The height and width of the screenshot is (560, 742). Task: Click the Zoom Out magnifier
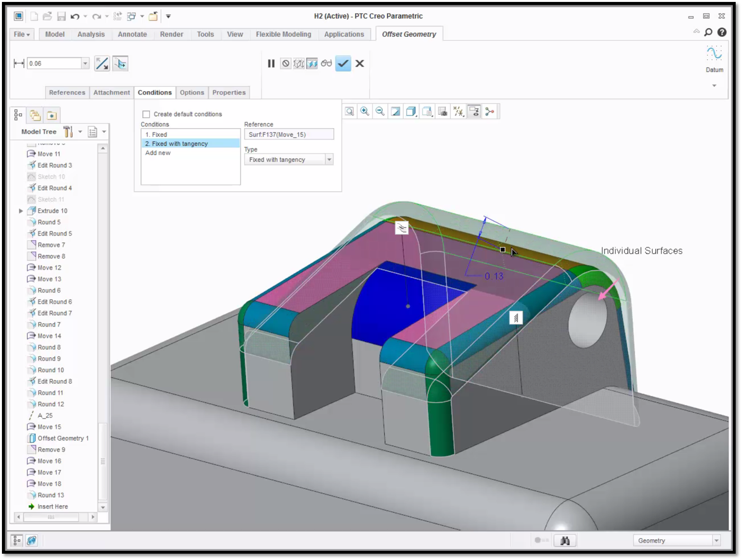(x=380, y=112)
